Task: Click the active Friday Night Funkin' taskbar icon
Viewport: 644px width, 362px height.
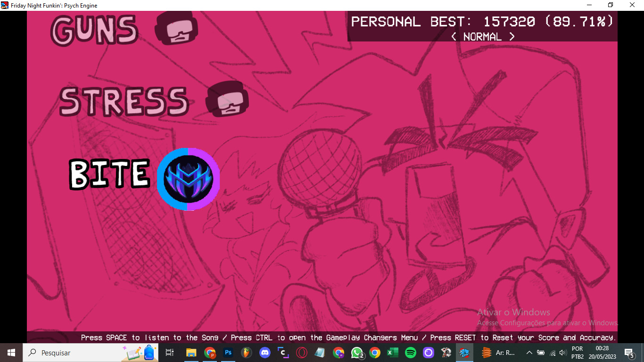Action: [464, 353]
